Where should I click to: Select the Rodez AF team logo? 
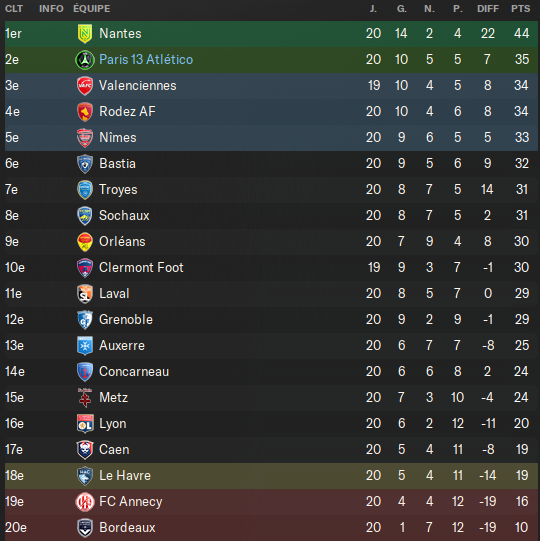tap(85, 112)
